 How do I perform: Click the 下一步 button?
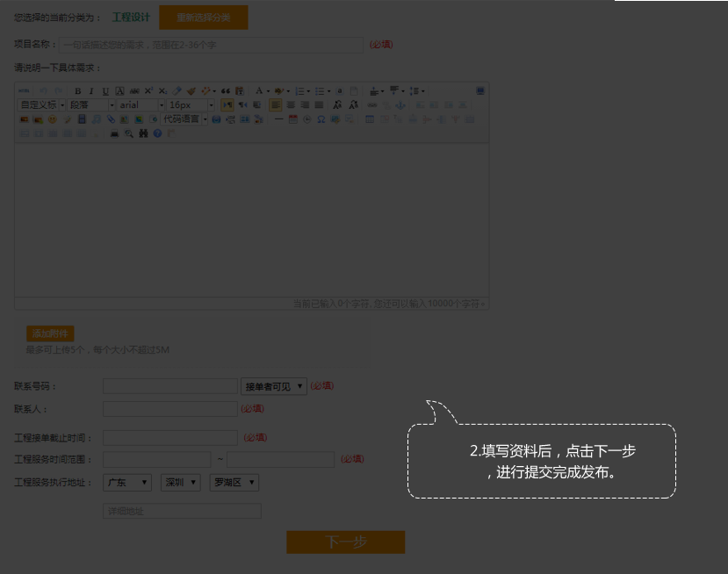[345, 542]
